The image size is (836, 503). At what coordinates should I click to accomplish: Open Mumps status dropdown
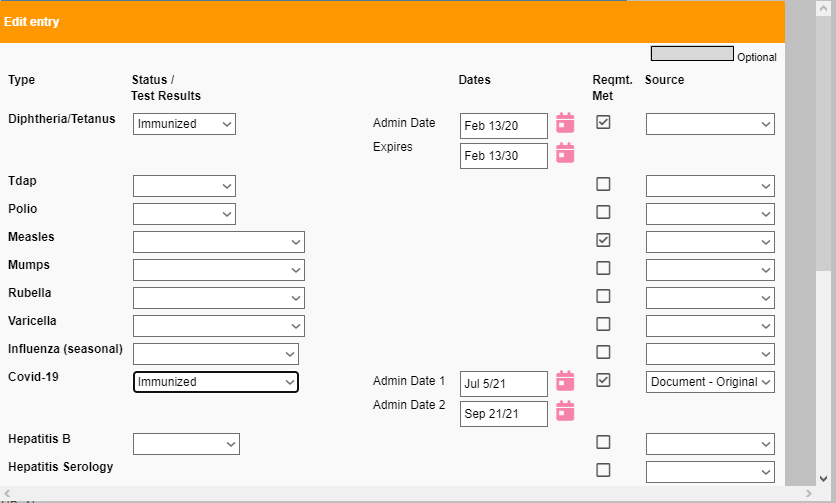[219, 270]
